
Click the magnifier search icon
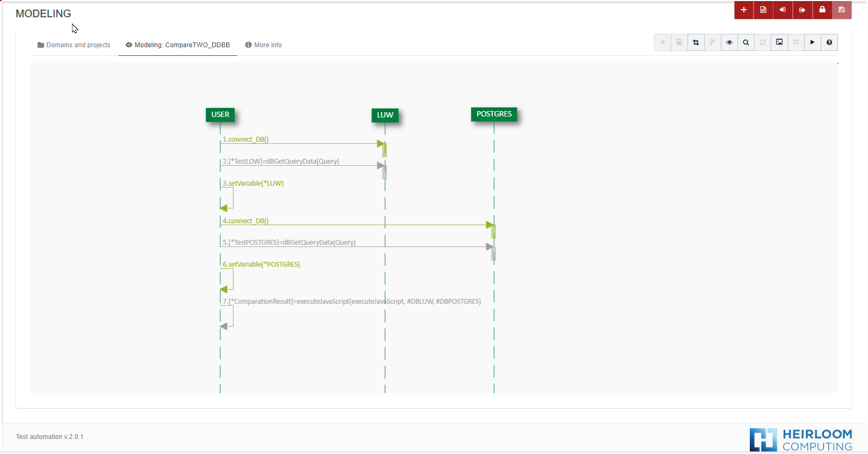coord(746,42)
